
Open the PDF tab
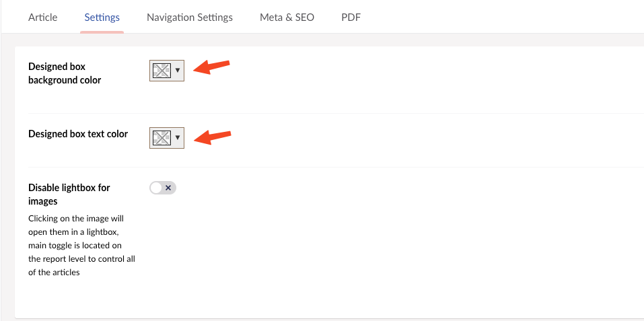click(x=351, y=17)
